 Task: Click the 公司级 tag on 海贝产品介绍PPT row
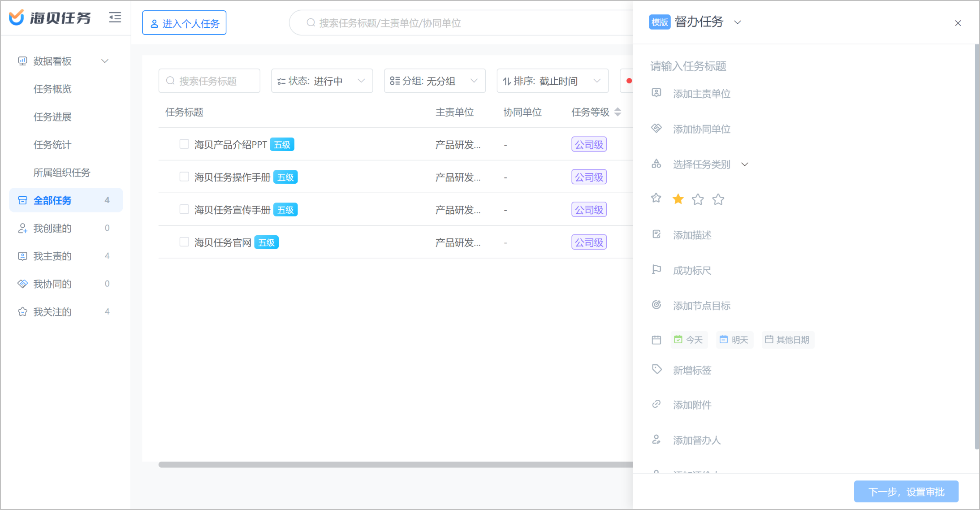coord(589,144)
